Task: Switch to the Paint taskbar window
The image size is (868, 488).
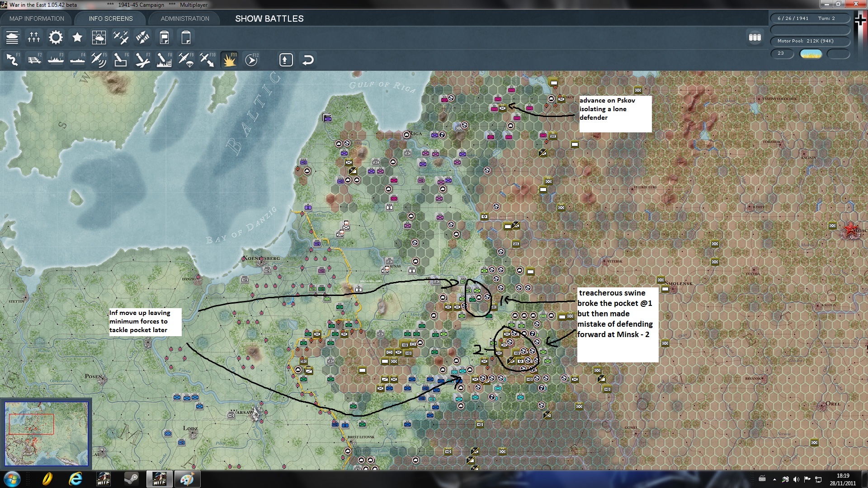Action: (187, 479)
